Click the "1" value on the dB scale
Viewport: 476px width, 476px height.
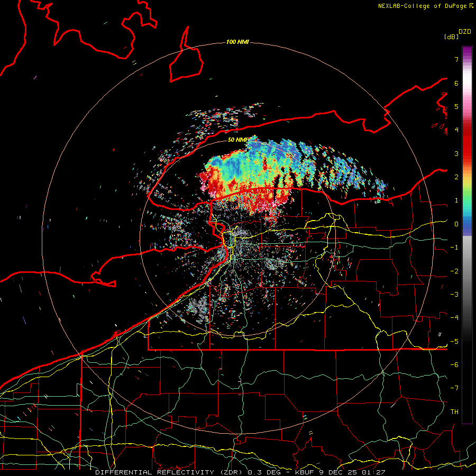pyautogui.click(x=456, y=200)
